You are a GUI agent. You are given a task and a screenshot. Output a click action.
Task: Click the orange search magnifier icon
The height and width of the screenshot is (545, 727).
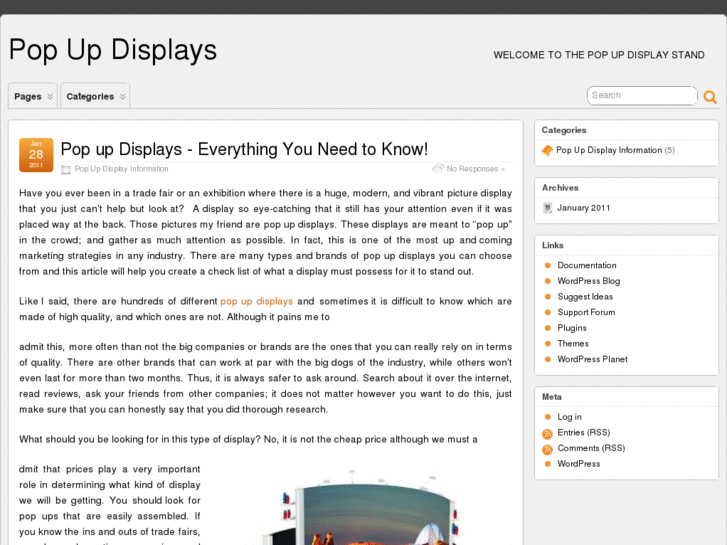tap(710, 96)
